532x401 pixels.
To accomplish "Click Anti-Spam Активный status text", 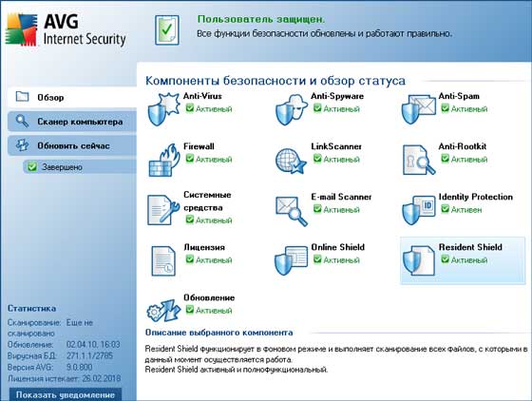I will [469, 109].
